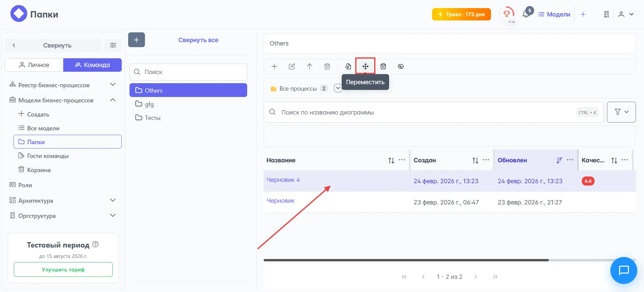Click the diagram name search field
Screen dimensions: 644x292
pos(427,112)
